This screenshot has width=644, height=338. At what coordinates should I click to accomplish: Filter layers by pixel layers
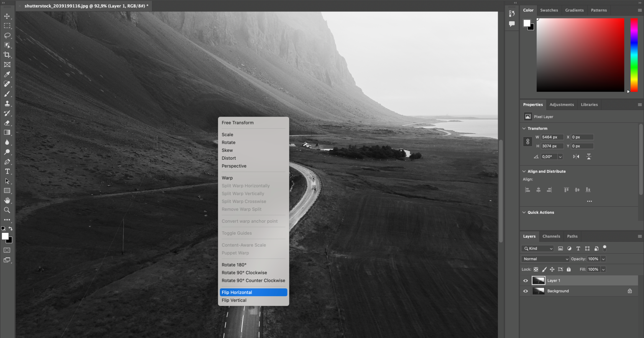(x=560, y=249)
